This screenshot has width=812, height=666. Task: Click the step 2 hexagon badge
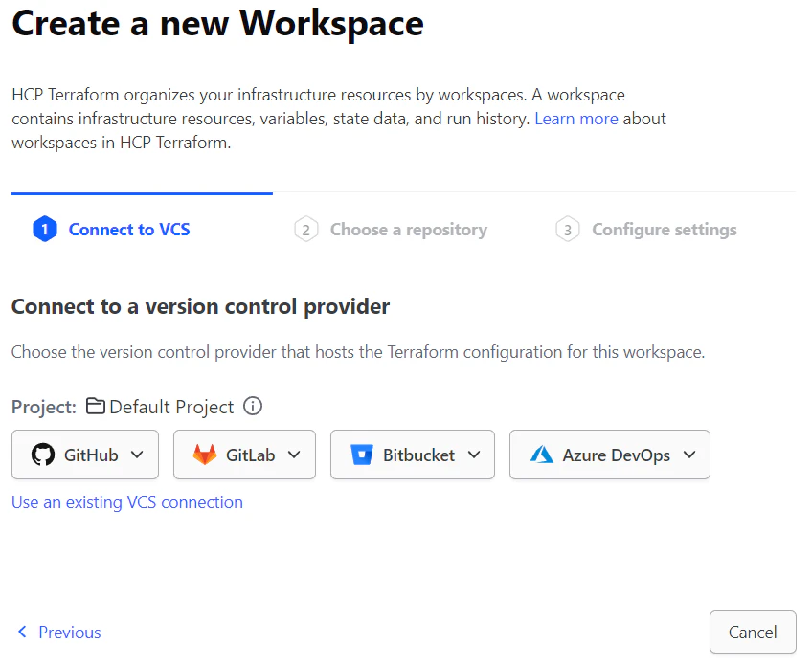[306, 230]
